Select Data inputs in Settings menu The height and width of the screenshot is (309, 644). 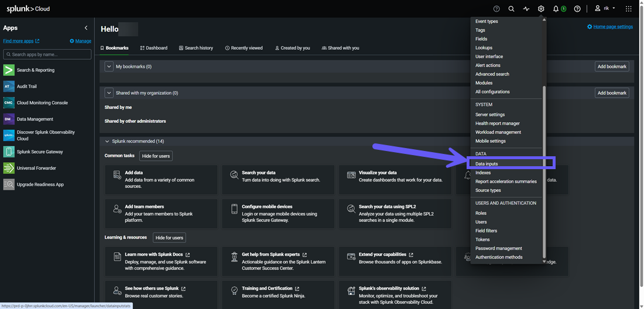(x=487, y=164)
